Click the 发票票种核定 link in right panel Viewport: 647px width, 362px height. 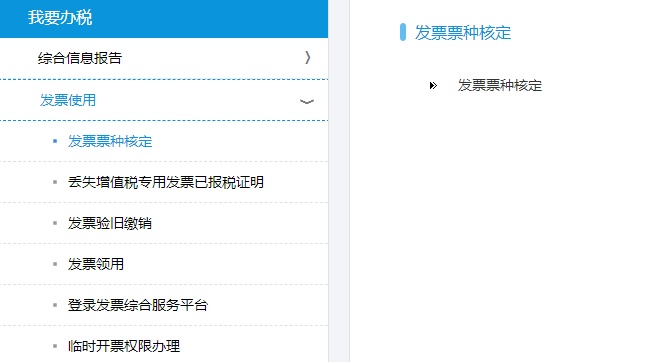(x=500, y=85)
